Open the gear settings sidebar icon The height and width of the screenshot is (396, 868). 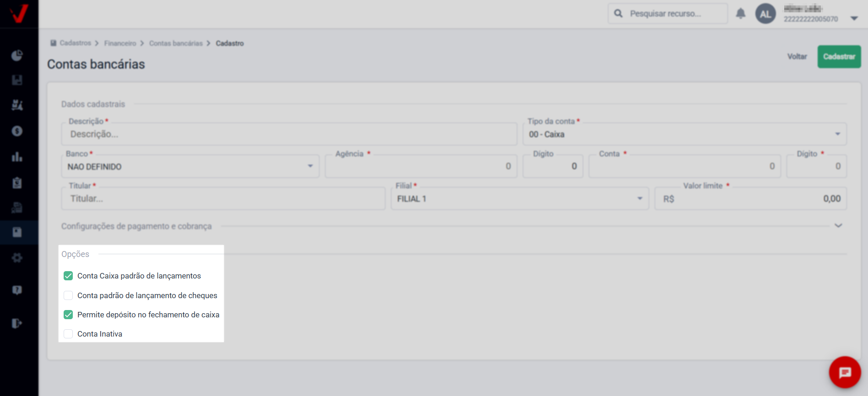coord(17,258)
